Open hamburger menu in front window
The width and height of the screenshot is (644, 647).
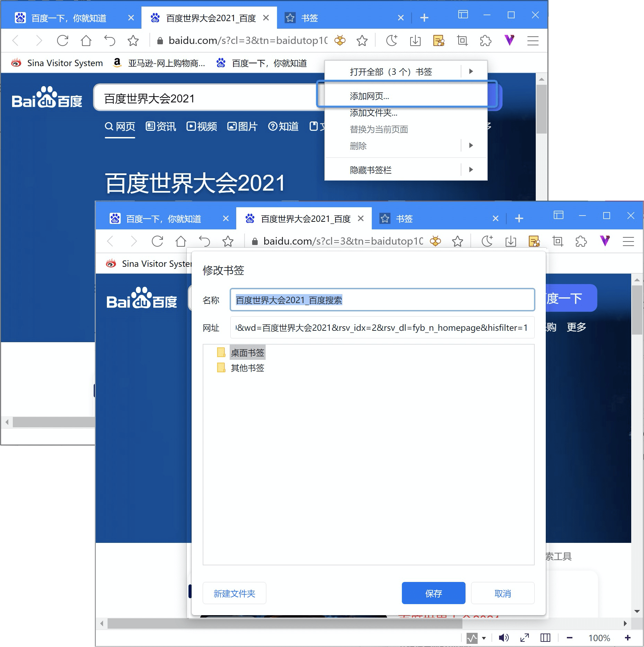628,241
